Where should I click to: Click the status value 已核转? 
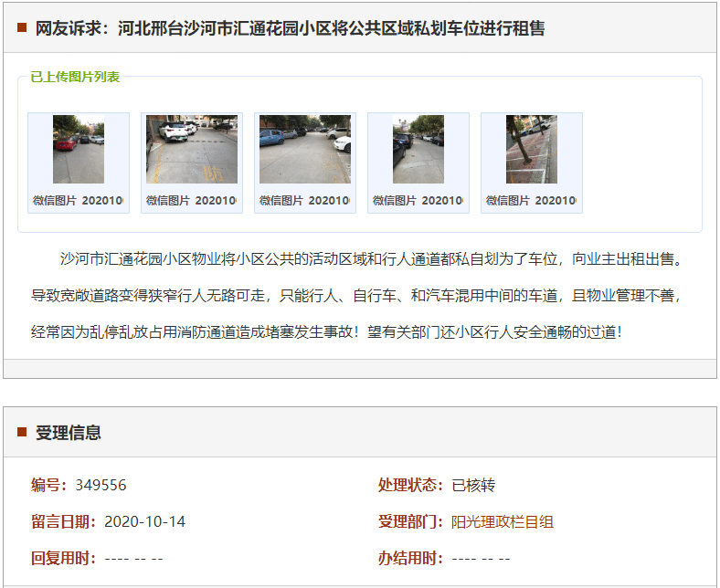473,485
